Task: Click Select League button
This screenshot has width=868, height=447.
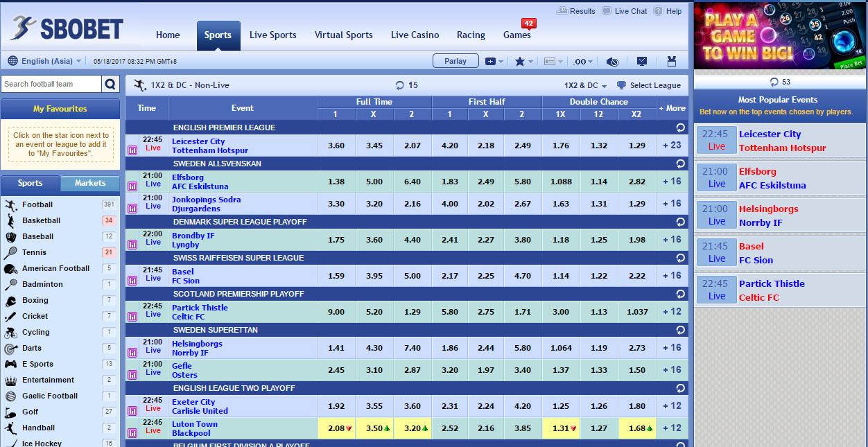Action: click(x=649, y=85)
